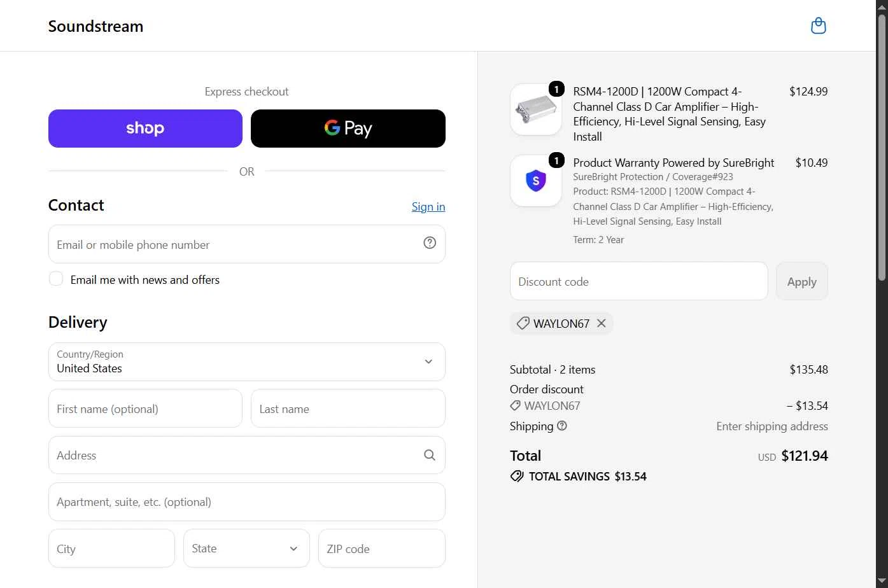Click the Apply discount button
888x588 pixels.
[x=802, y=281]
